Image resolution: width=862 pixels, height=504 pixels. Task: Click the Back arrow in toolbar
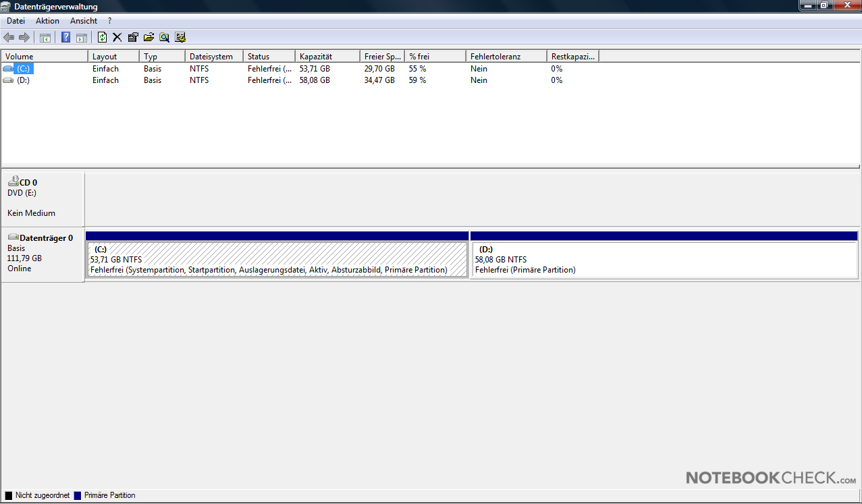pyautogui.click(x=9, y=37)
